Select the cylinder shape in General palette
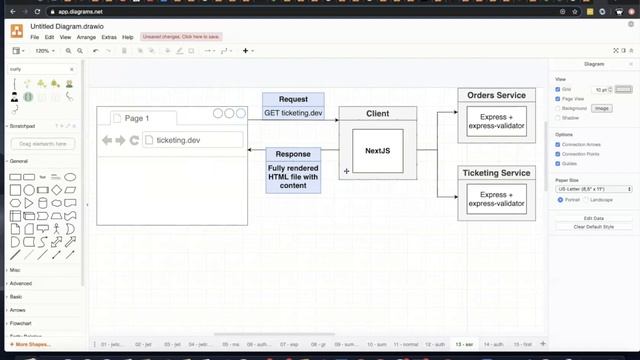 [x=42, y=203]
